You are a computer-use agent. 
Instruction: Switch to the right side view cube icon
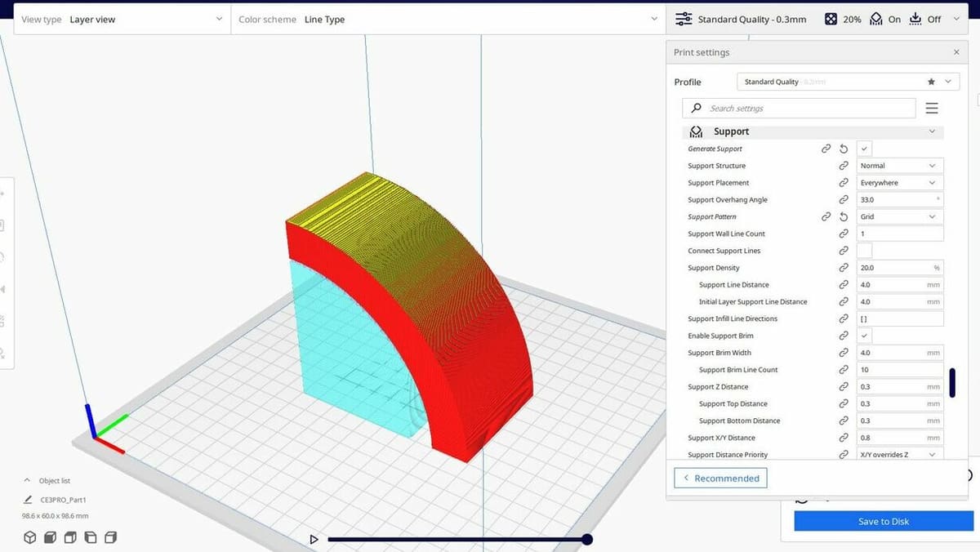click(110, 537)
